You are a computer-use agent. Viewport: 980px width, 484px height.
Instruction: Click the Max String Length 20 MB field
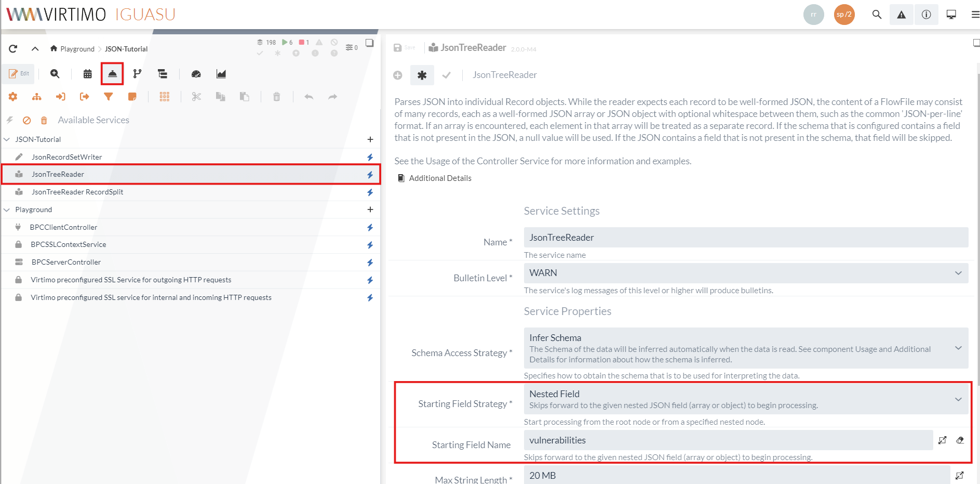click(x=737, y=475)
